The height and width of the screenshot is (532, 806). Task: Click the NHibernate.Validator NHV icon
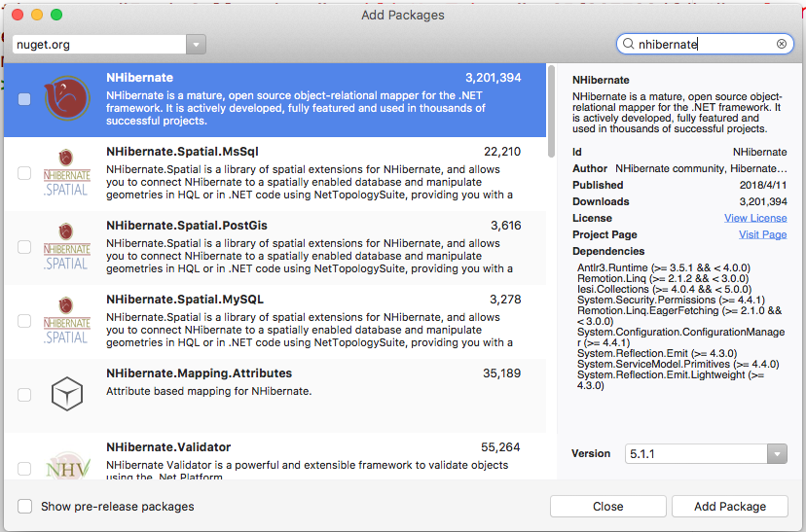67,466
